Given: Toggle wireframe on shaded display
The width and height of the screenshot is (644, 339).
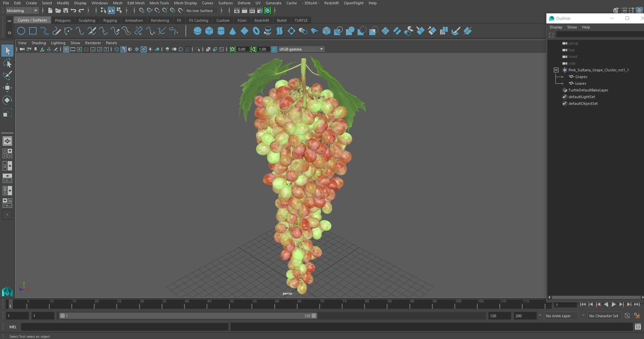Looking at the screenshot, I should pyautogui.click(x=137, y=49).
